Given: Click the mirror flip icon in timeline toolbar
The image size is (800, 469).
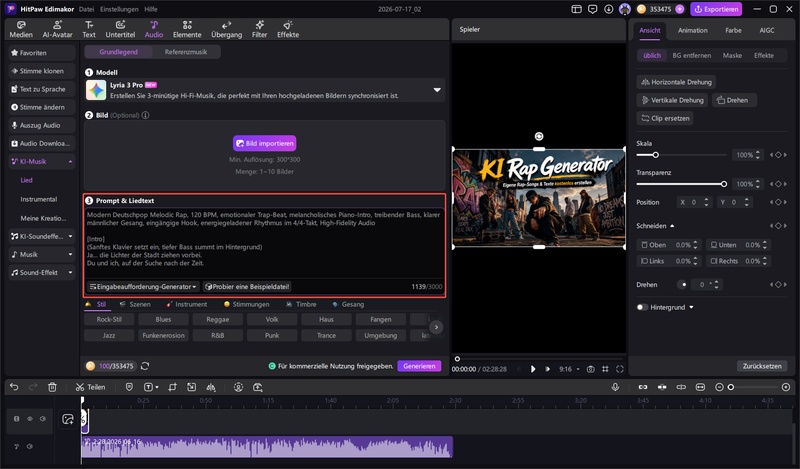Looking at the screenshot, I should point(211,387).
